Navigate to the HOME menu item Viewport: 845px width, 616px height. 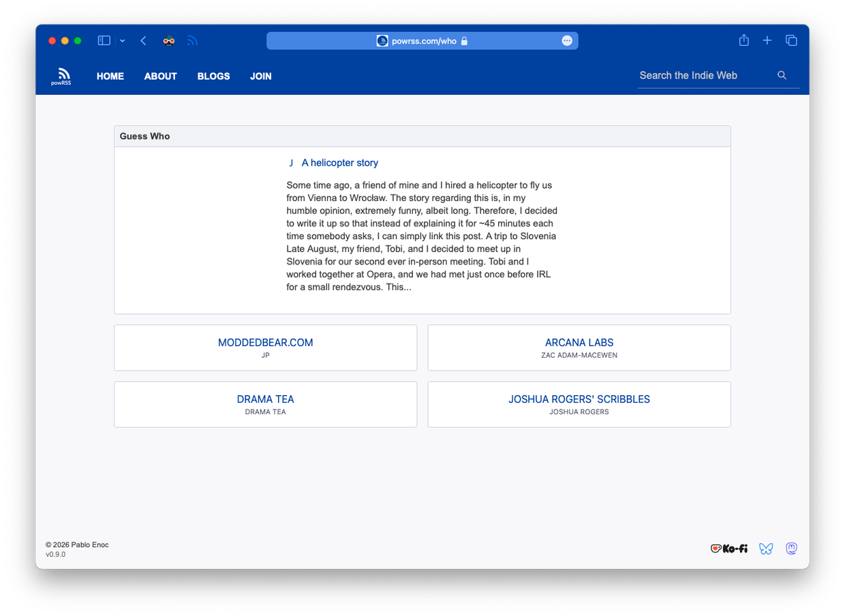coord(110,76)
